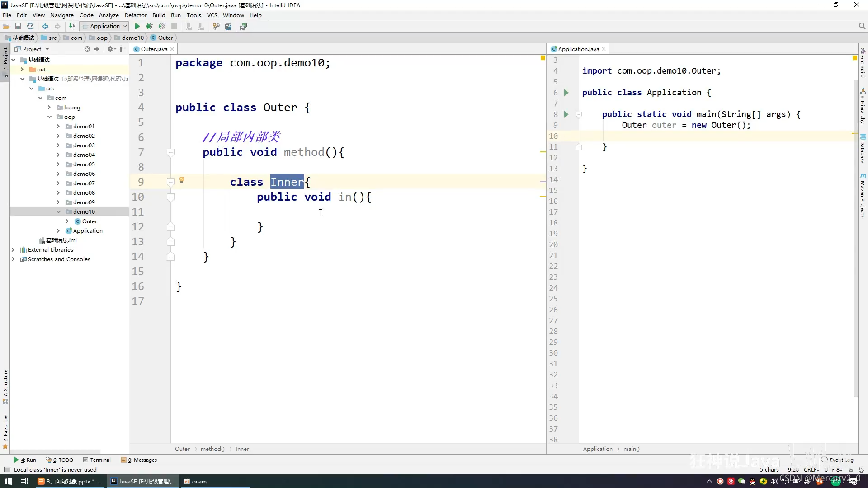
Task: Expand the kuang package
Action: pos(49,107)
